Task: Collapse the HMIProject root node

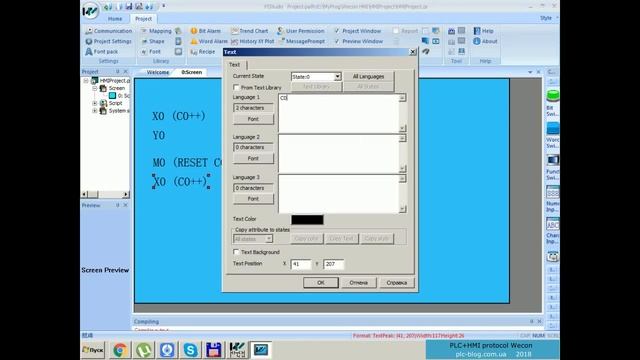Action: [x=86, y=81]
